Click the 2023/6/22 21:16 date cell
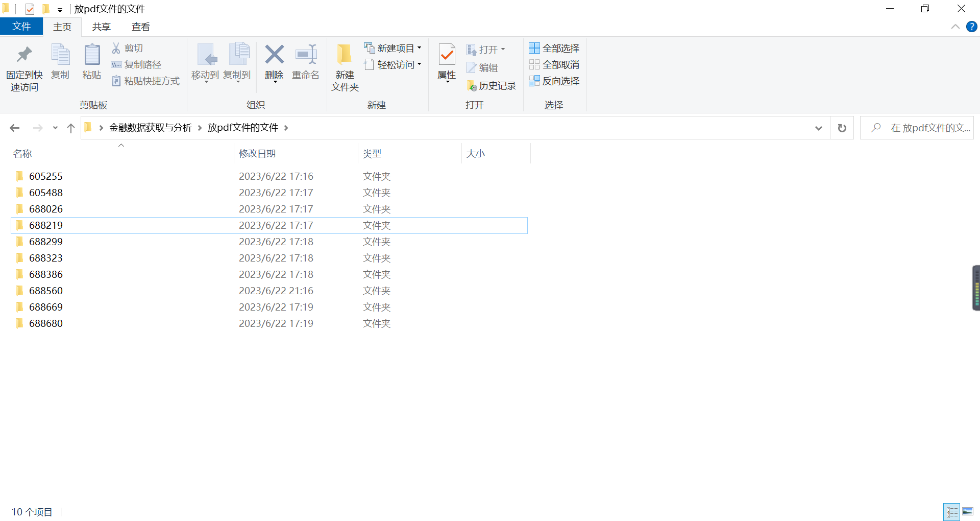This screenshot has height=521, width=980. point(276,291)
